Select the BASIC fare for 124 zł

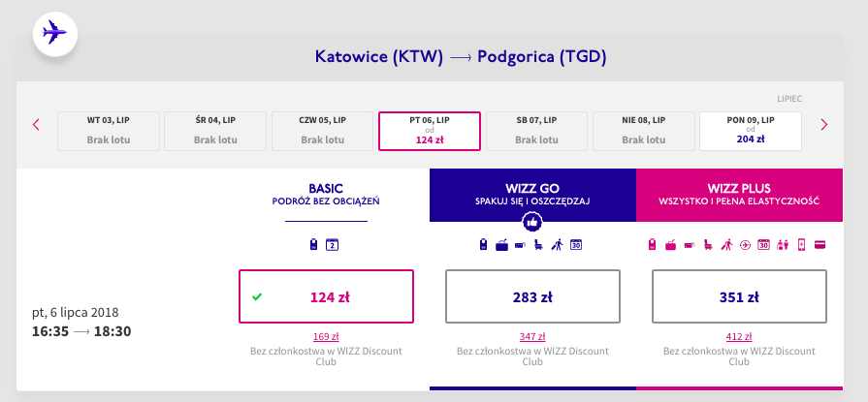coord(327,296)
